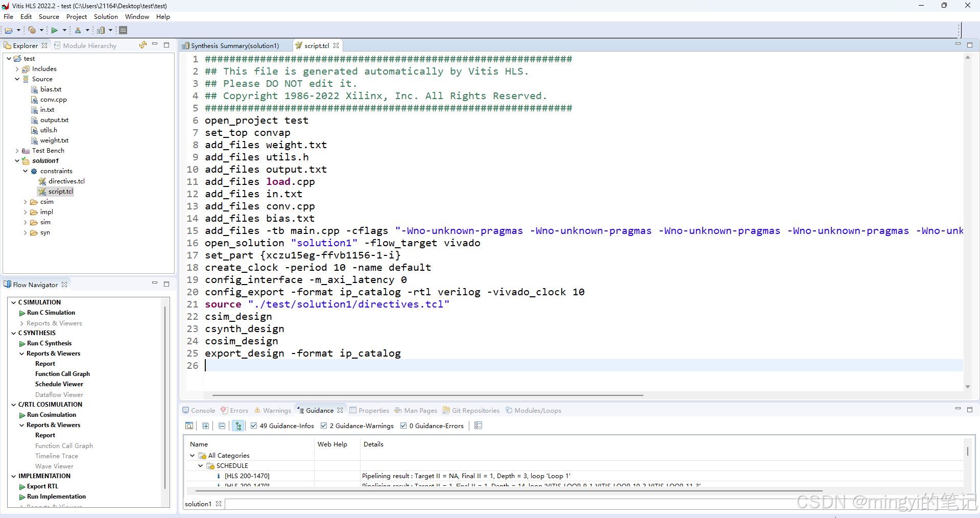Click the collapse-all icon in Guidance panel
This screenshot has height=518, width=980.
coord(222,426)
